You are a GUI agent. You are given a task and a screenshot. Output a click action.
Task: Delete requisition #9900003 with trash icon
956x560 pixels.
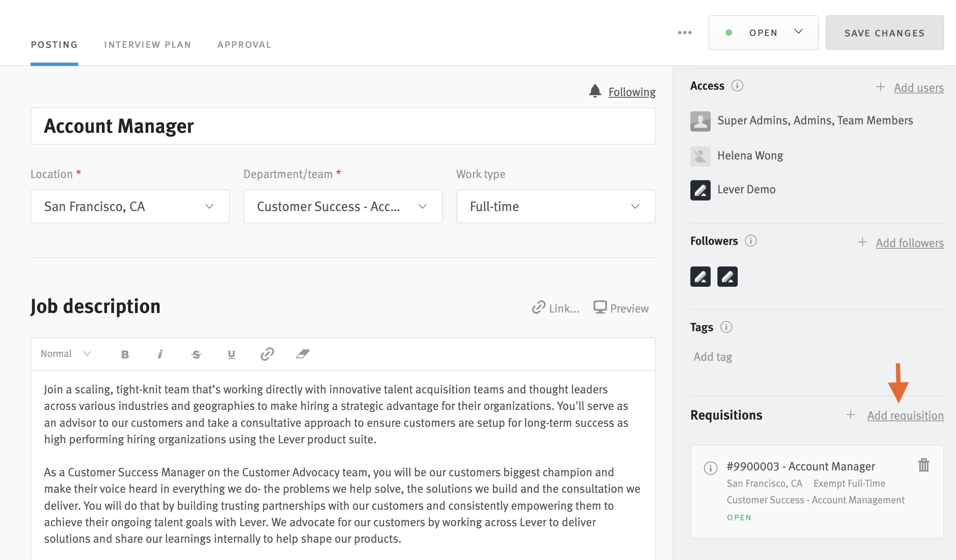coord(924,465)
